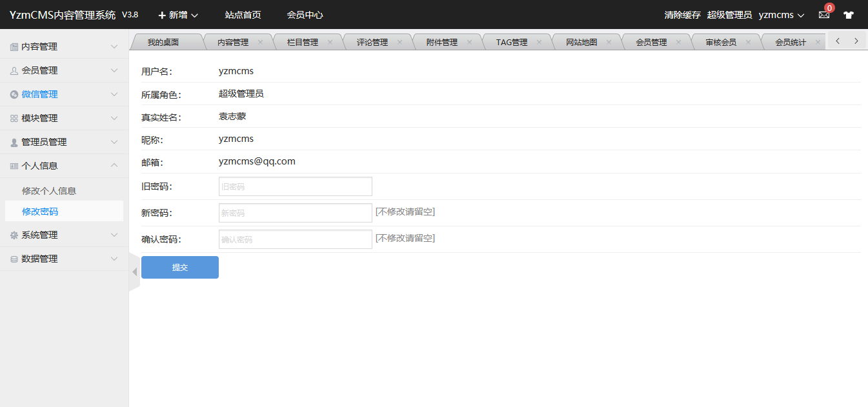Open the yzmcms user dropdown menu
868x407 pixels.
(x=782, y=15)
